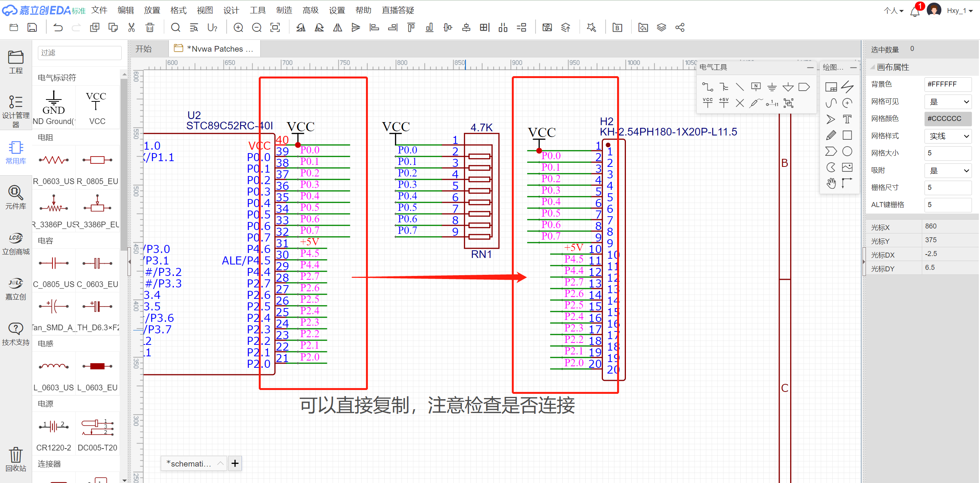980x483 pixels.
Task: Add a new schematic sheet with plus button
Action: click(x=235, y=463)
